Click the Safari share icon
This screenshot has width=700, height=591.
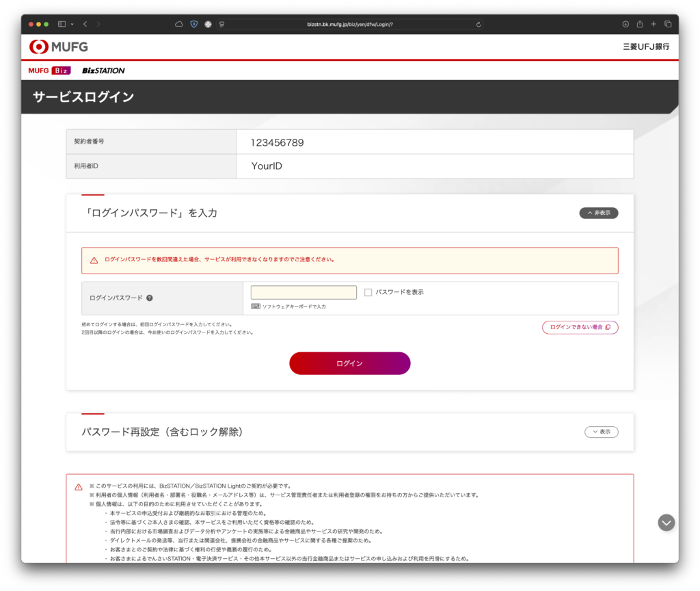(x=640, y=24)
